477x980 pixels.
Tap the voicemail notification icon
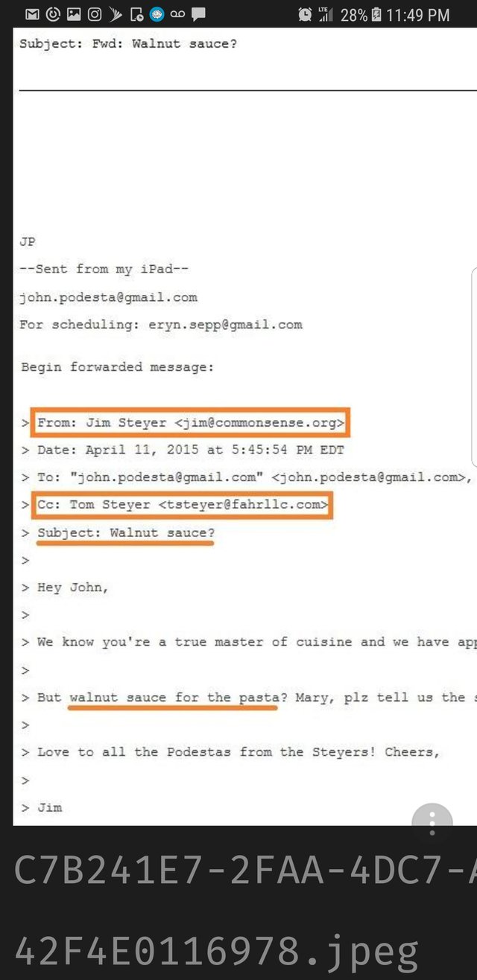coord(177,14)
